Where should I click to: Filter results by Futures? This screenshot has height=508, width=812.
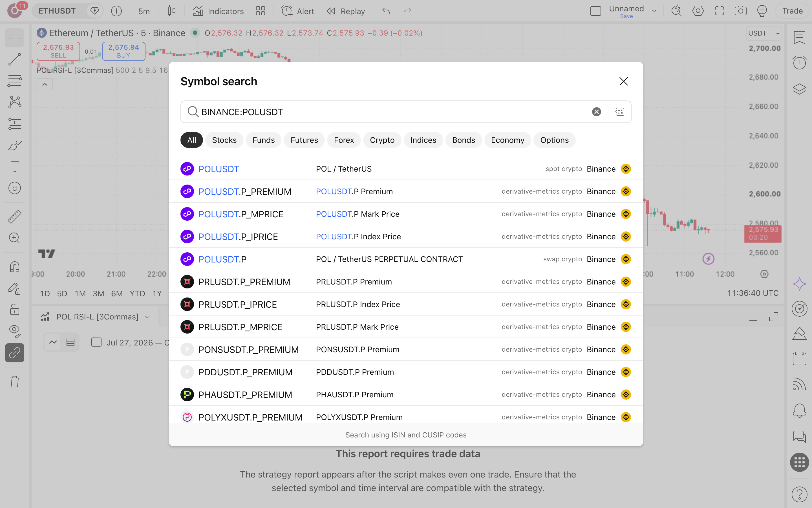point(304,140)
